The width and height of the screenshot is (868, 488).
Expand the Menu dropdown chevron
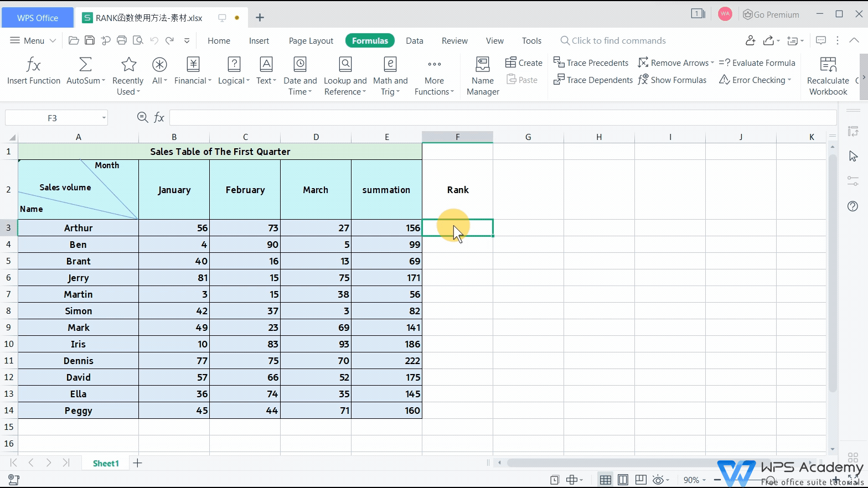pyautogui.click(x=53, y=40)
